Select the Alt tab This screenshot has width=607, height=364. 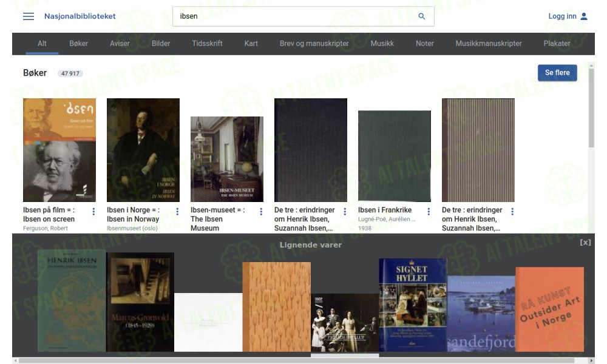[42, 44]
